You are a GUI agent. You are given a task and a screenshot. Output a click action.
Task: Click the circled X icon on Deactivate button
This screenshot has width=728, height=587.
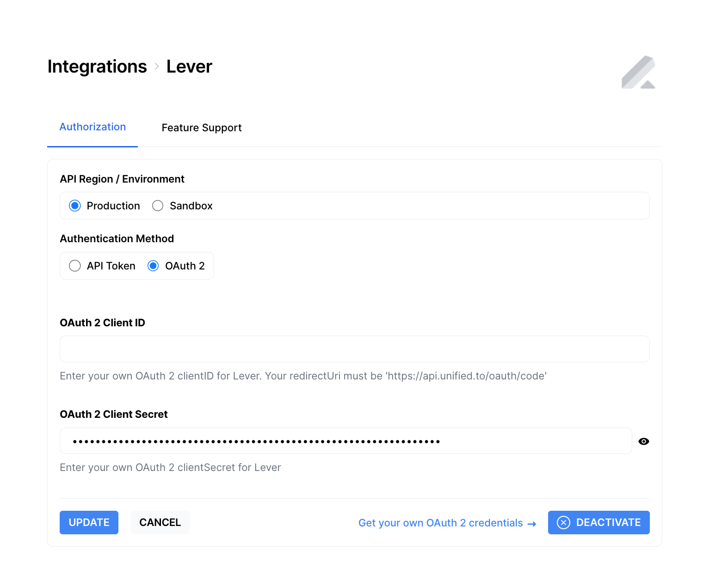(x=563, y=522)
